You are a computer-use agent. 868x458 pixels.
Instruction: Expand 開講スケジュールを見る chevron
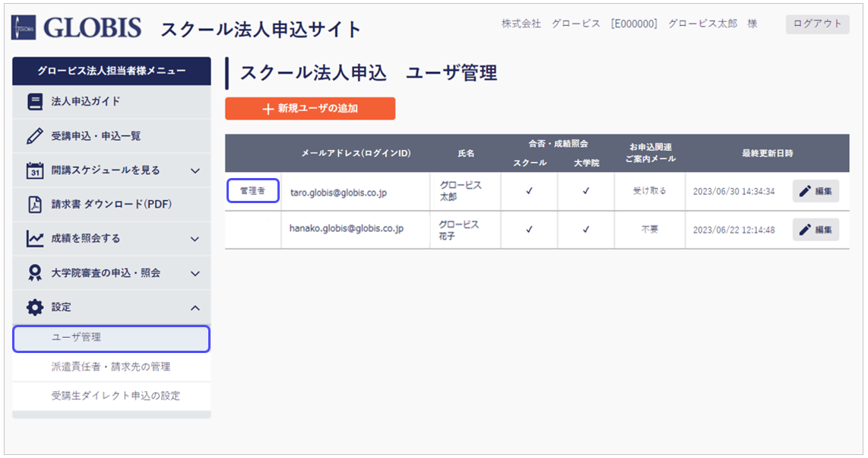point(195,171)
